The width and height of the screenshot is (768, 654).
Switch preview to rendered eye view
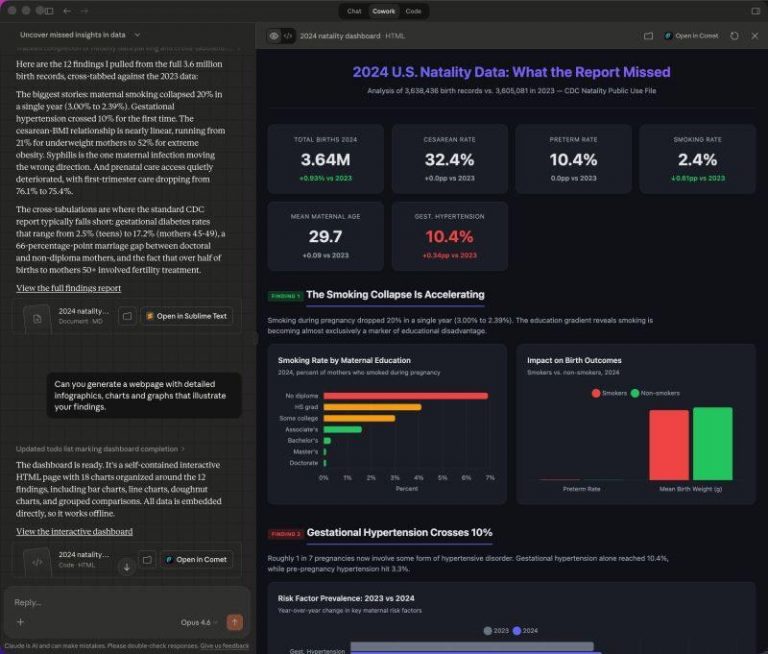click(x=274, y=36)
